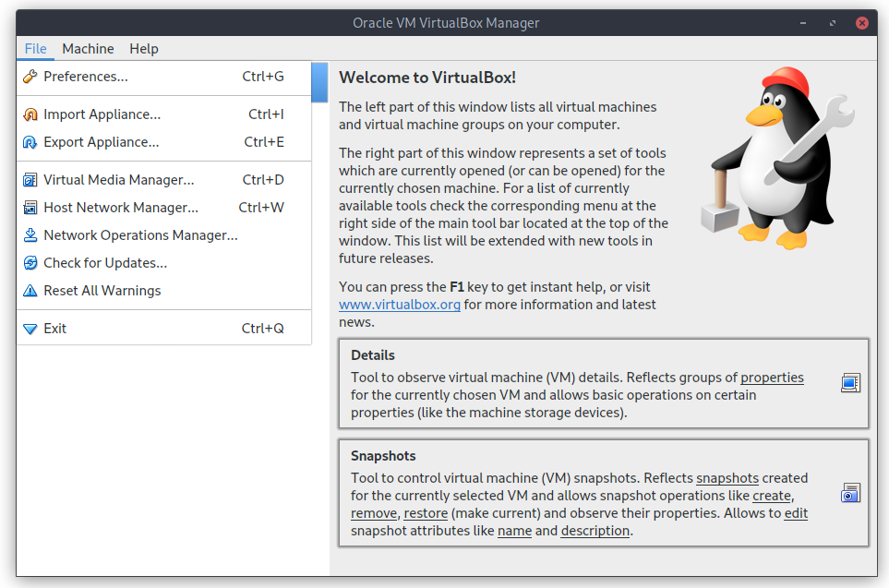Viewport: 889px width, 588px height.
Task: Select the Check for Updates... entry
Action: point(163,263)
